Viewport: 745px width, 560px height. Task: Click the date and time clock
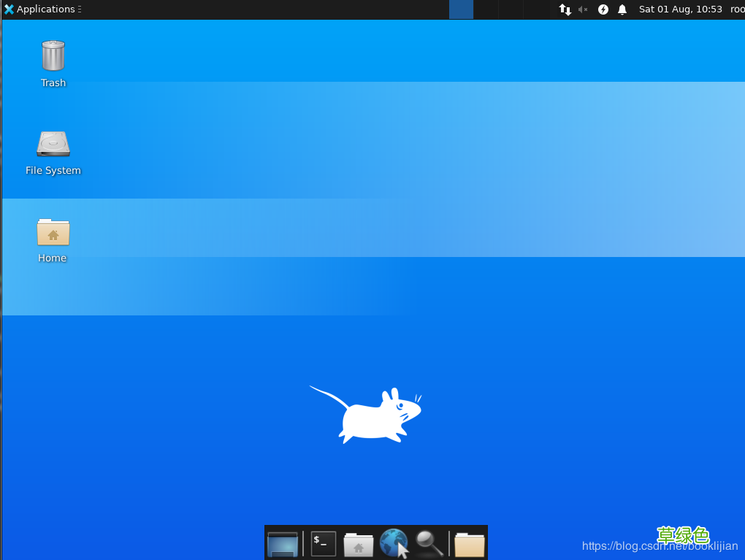click(680, 9)
